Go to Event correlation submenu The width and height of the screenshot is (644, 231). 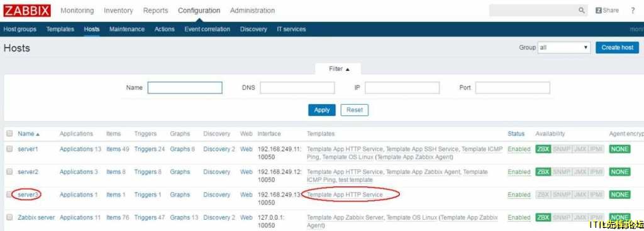click(207, 29)
